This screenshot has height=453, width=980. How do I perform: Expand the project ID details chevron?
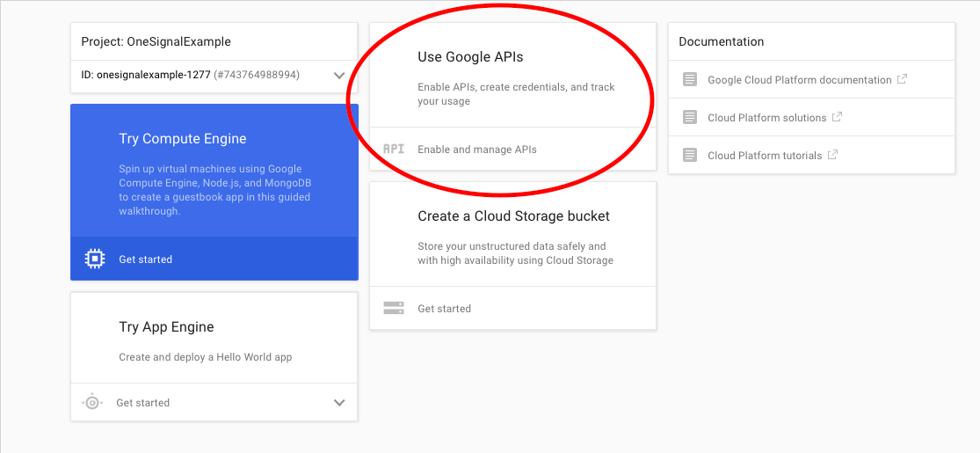[339, 76]
